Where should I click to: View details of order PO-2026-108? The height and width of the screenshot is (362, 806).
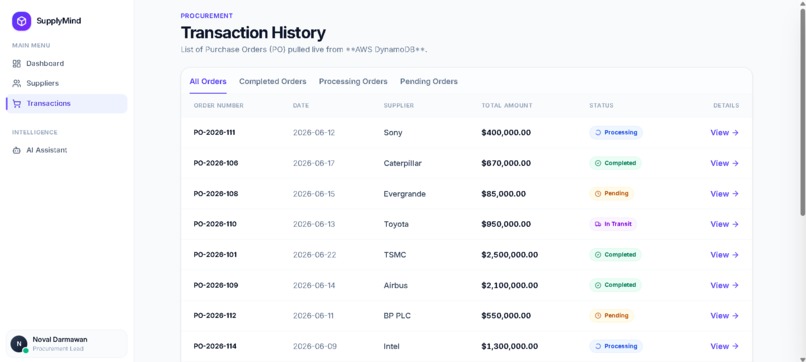(x=724, y=194)
